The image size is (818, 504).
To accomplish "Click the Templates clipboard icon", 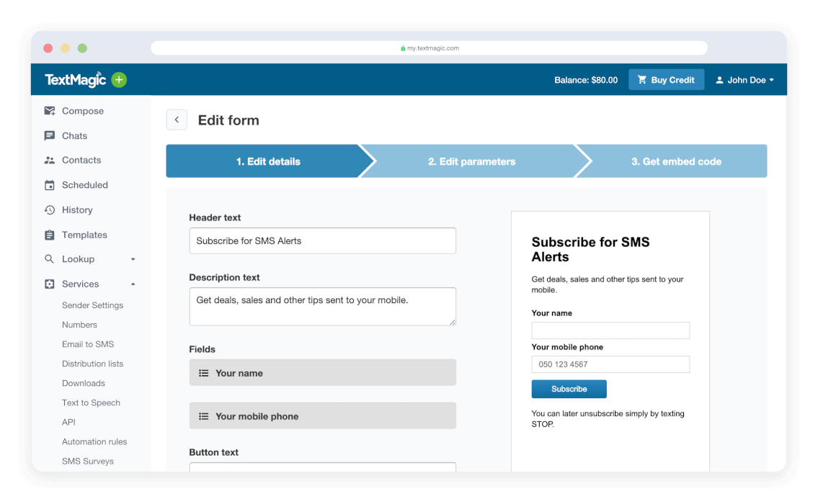I will pyautogui.click(x=50, y=235).
